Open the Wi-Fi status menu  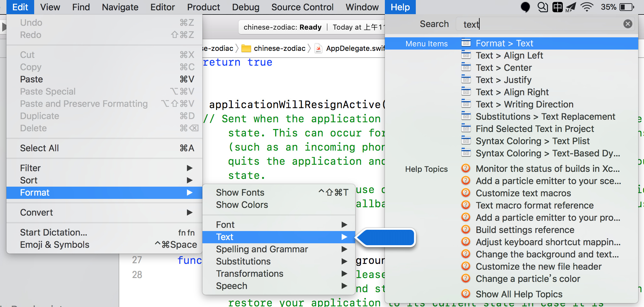coord(587,7)
